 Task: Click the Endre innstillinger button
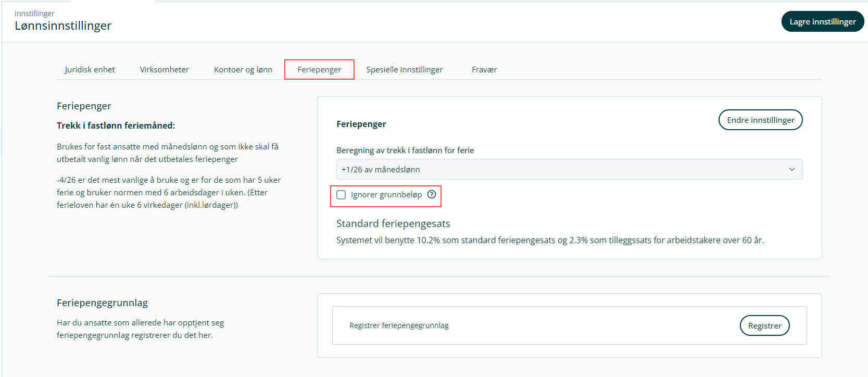(x=760, y=120)
